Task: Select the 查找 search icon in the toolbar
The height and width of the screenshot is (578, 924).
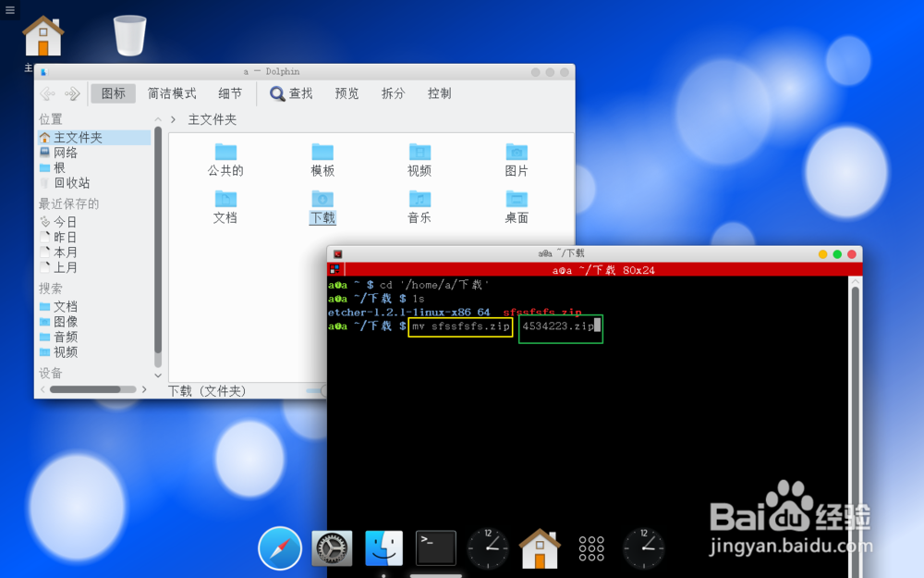Action: pyautogui.click(x=291, y=93)
